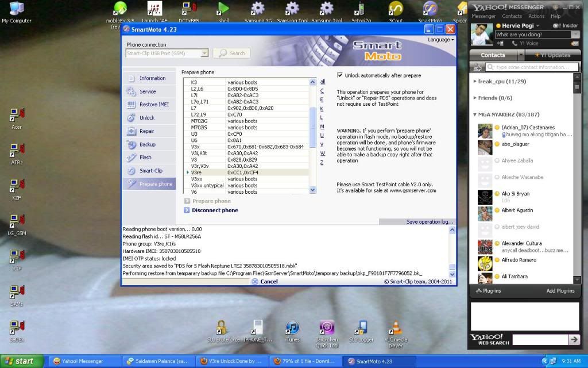Open the Messenger menu in Yahoo Messenger
The height and width of the screenshot is (368, 588).
tap(483, 16)
